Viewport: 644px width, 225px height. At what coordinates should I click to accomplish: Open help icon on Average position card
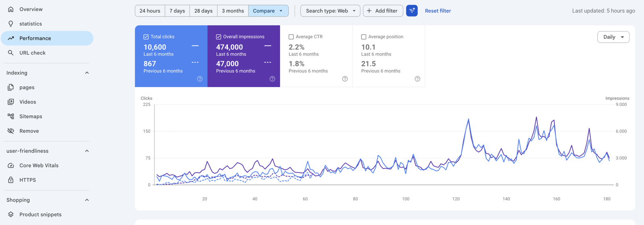coord(417,79)
